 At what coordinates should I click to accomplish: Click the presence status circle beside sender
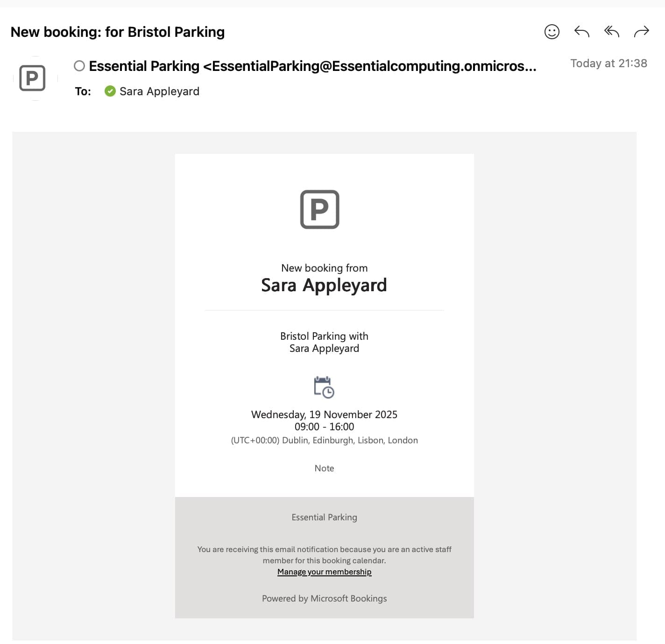(79, 66)
